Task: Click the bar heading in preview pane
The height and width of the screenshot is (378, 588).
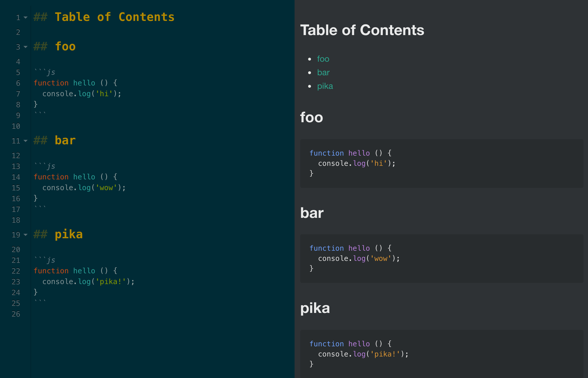Action: [x=312, y=213]
